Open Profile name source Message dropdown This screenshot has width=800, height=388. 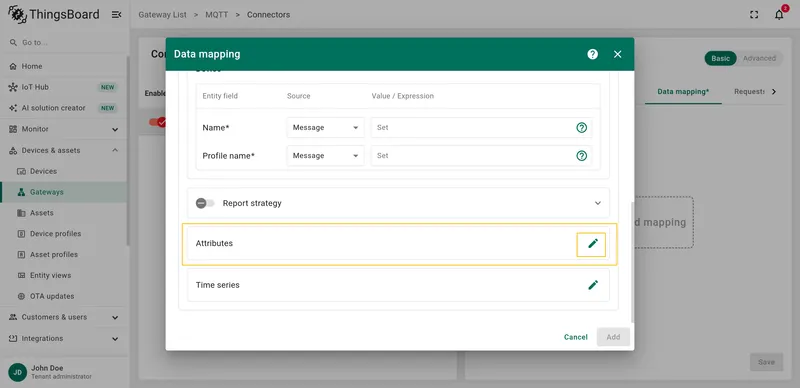pos(326,156)
